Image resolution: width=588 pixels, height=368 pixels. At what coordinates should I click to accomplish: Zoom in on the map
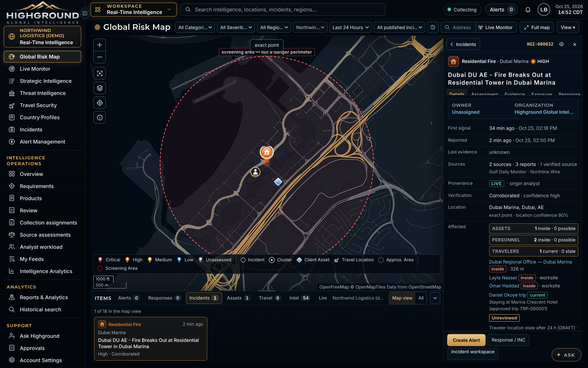pyautogui.click(x=100, y=45)
